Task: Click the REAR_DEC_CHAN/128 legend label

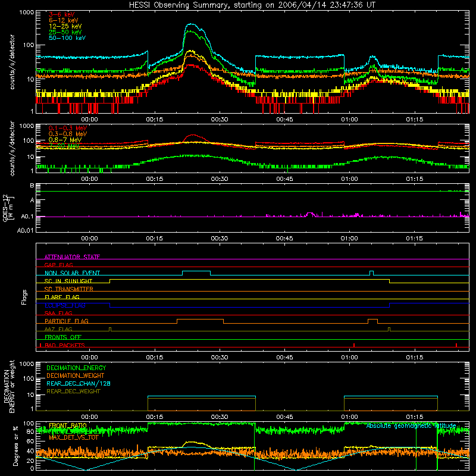Action: click(x=79, y=383)
